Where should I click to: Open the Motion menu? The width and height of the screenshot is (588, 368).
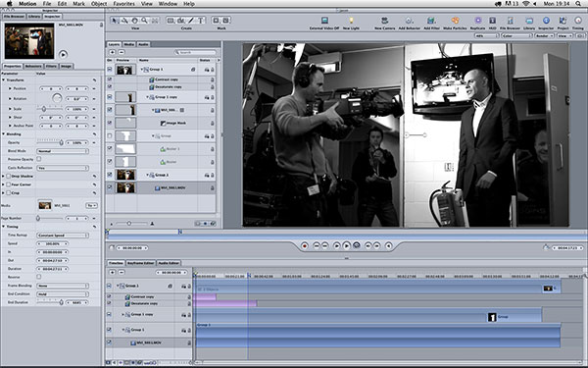point(27,4)
